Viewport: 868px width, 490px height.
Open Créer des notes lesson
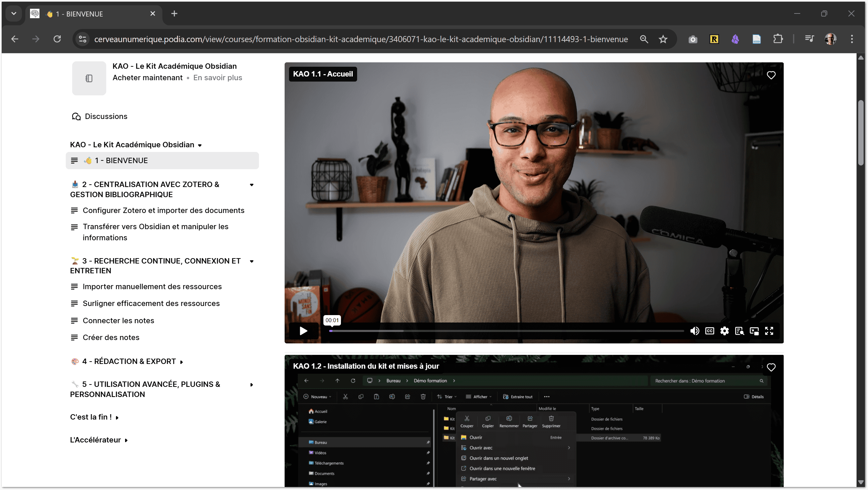(x=111, y=337)
